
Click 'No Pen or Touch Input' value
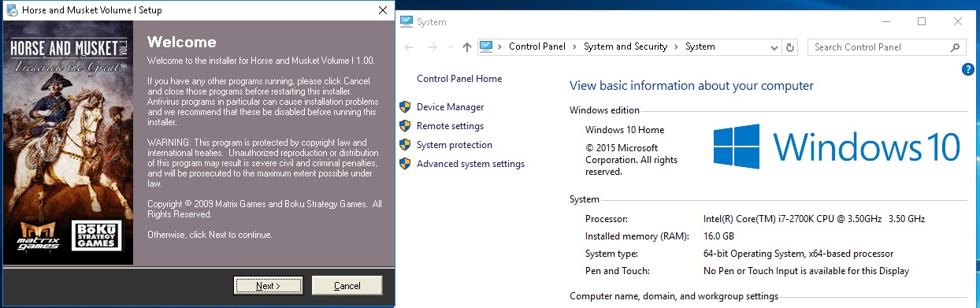click(807, 271)
